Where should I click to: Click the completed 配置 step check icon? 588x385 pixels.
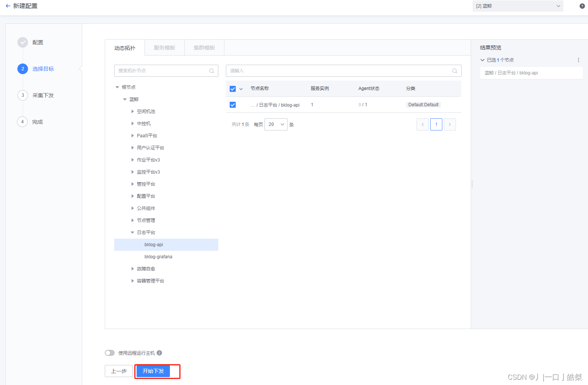[x=23, y=42]
